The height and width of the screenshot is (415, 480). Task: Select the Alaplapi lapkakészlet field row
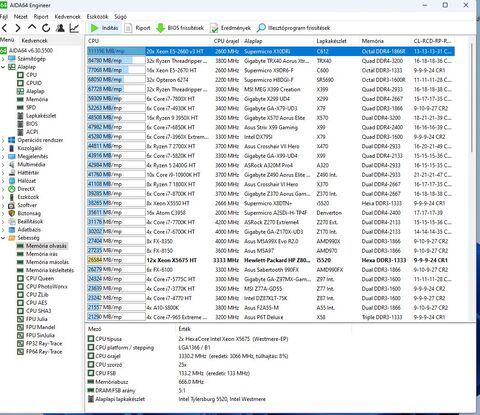220,399
